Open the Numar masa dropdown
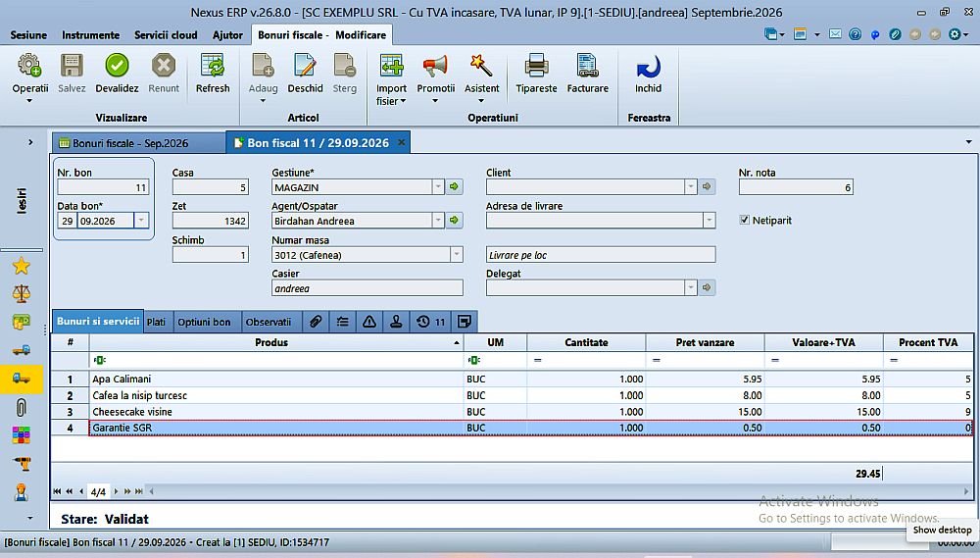The image size is (980, 558). coord(457,254)
